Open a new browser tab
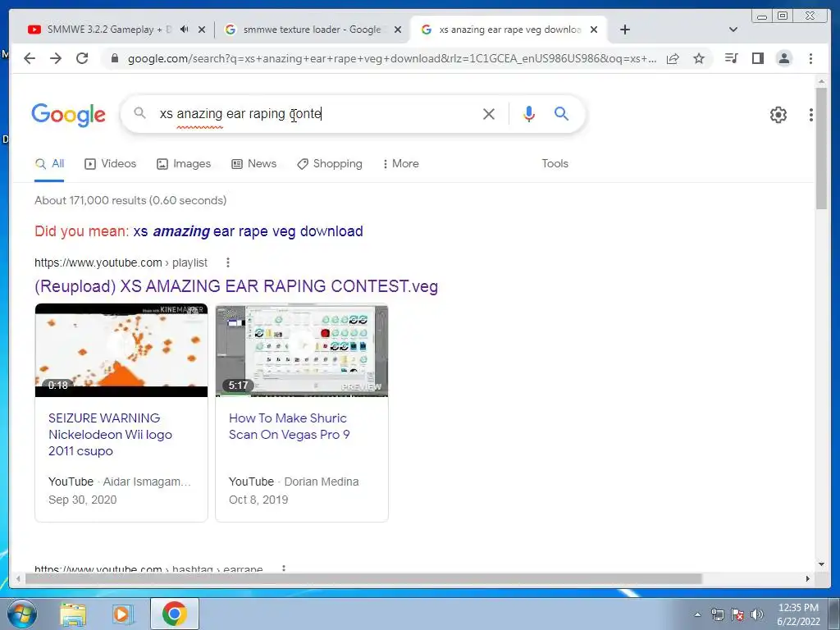 pos(624,30)
